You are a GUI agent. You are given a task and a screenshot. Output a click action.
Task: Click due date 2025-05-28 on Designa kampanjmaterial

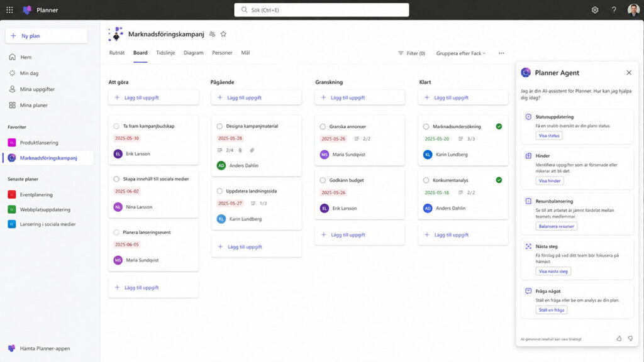230,138
